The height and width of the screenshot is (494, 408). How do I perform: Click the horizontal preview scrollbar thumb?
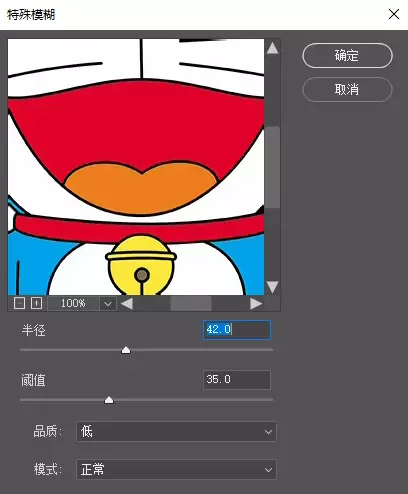(x=191, y=304)
